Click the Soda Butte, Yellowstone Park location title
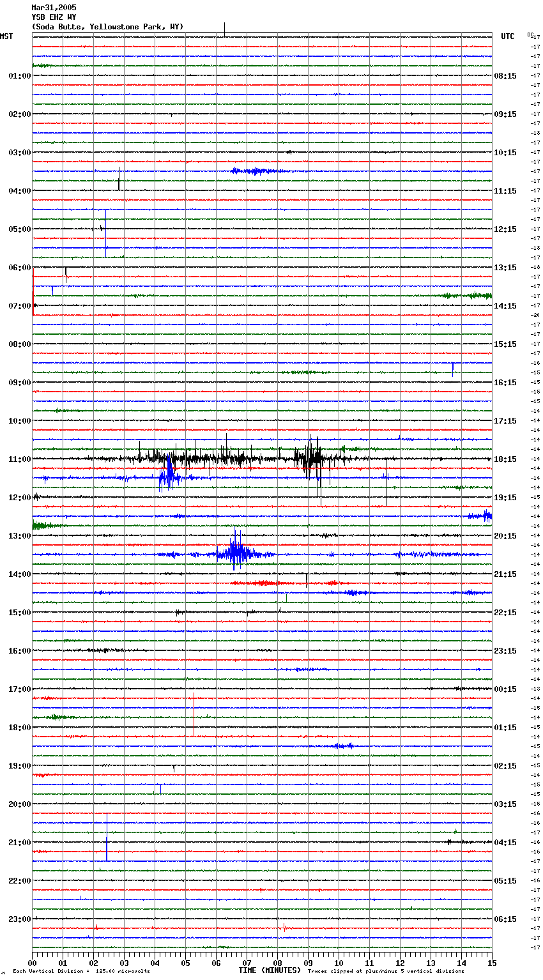The width and height of the screenshot is (543, 980). (107, 27)
